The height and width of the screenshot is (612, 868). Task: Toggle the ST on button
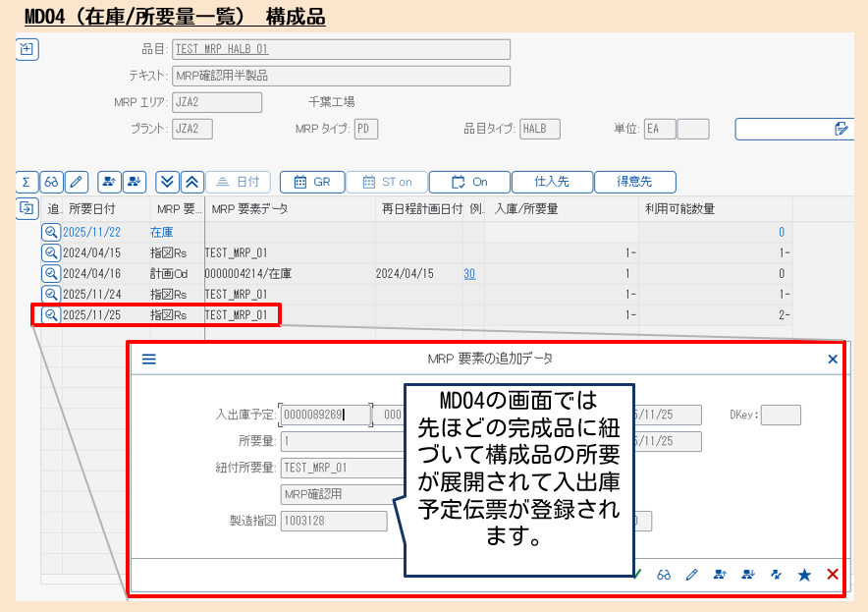pyautogui.click(x=387, y=182)
